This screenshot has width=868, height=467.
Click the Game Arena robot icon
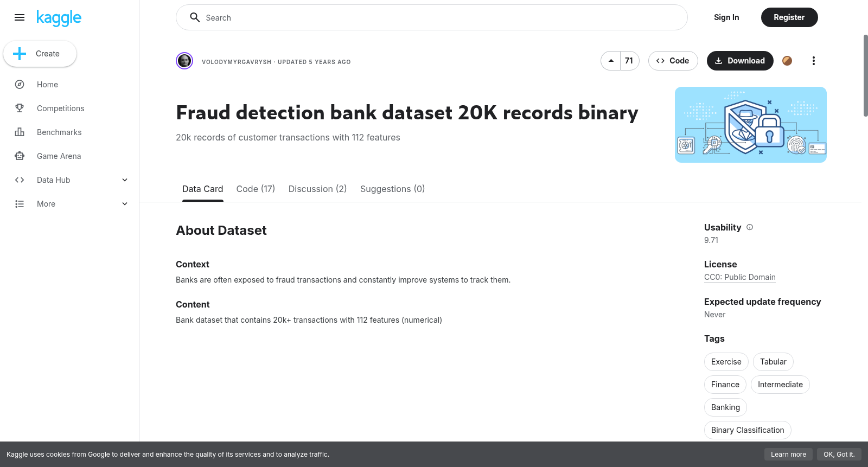20,156
